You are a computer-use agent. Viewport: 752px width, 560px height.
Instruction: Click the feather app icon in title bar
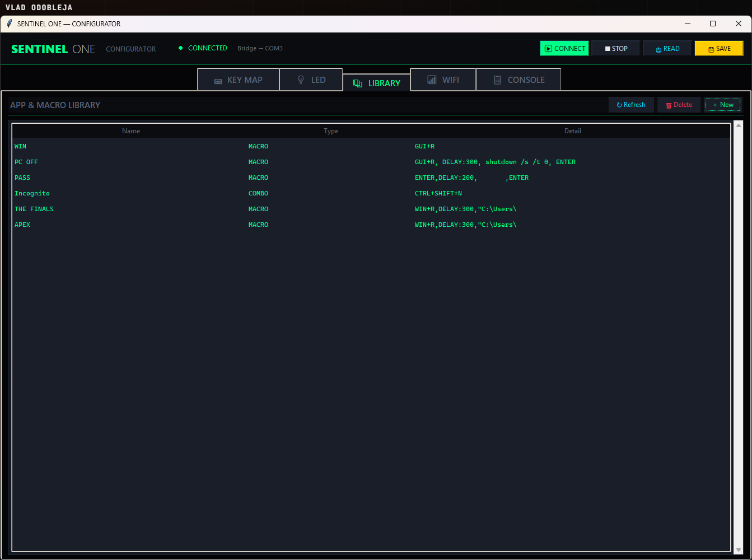pos(10,24)
